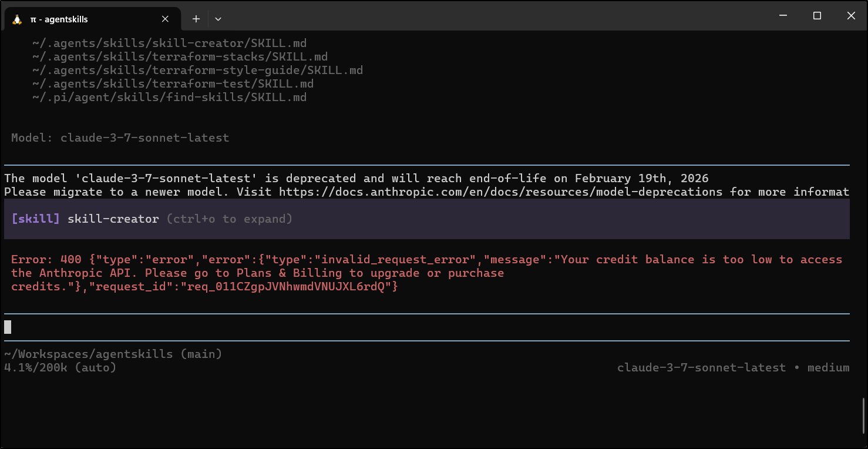
Task: Click the skill-creator/SKILL.md path
Action: tap(169, 43)
